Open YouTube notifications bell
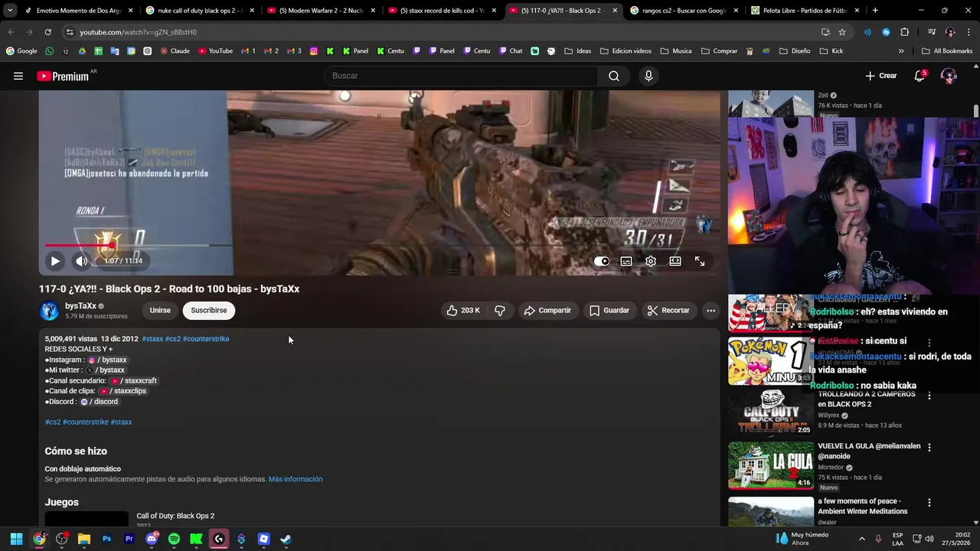Screen dimensions: 980x551 (x=920, y=76)
